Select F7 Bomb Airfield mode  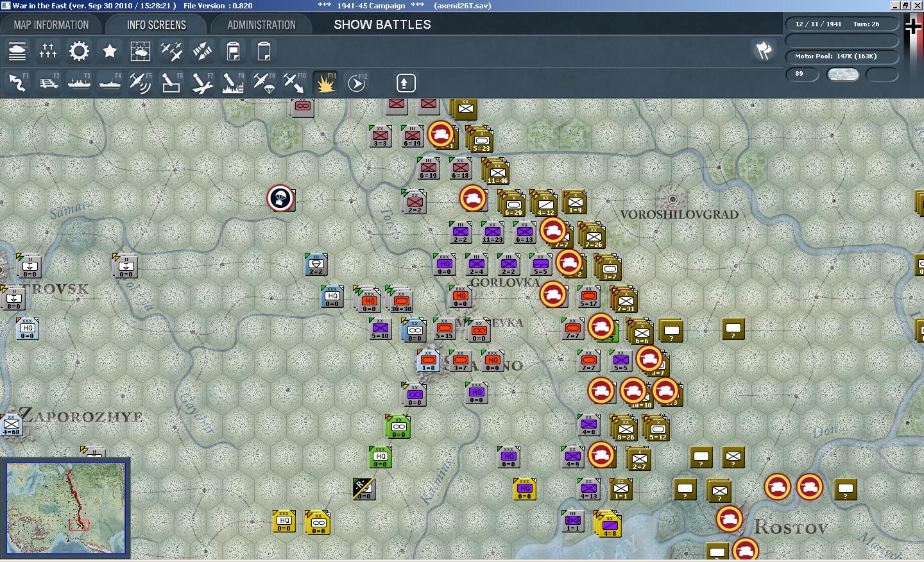click(202, 83)
